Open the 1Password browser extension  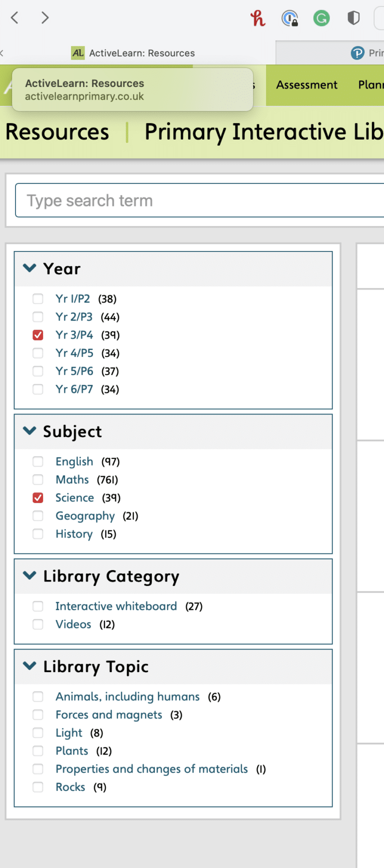290,18
